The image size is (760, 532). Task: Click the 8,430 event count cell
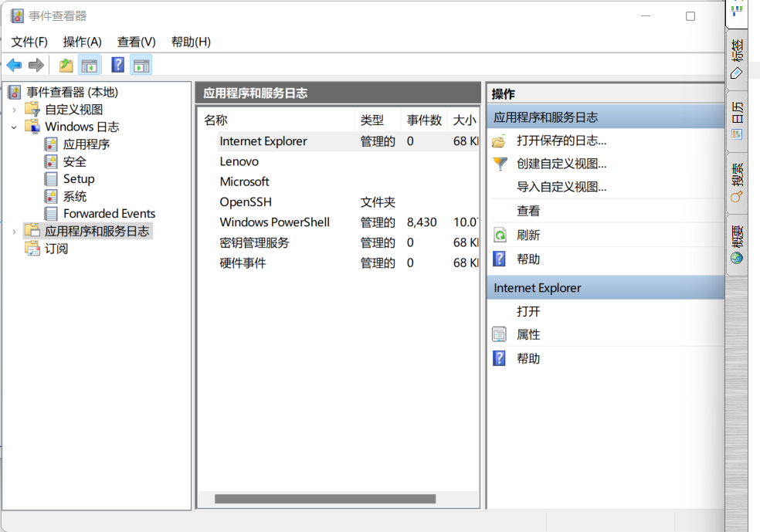pos(422,222)
